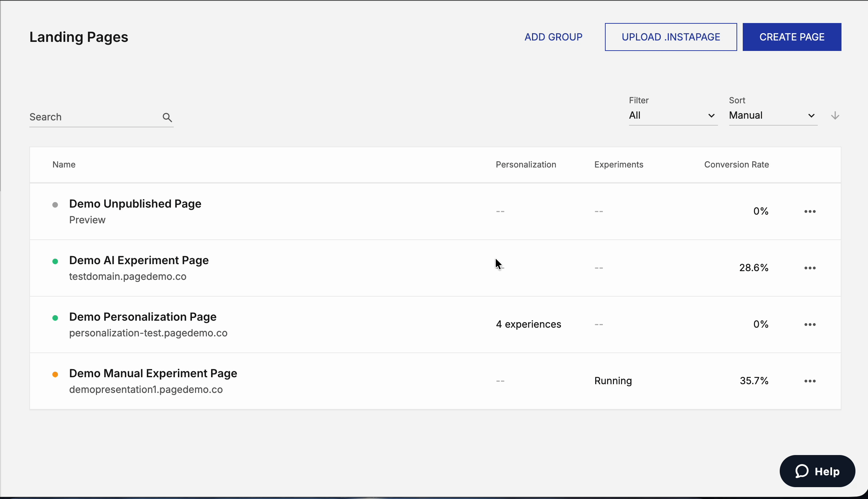Screen dimensions: 868x499
Task: Click the CREATE PAGE button
Action: point(792,37)
